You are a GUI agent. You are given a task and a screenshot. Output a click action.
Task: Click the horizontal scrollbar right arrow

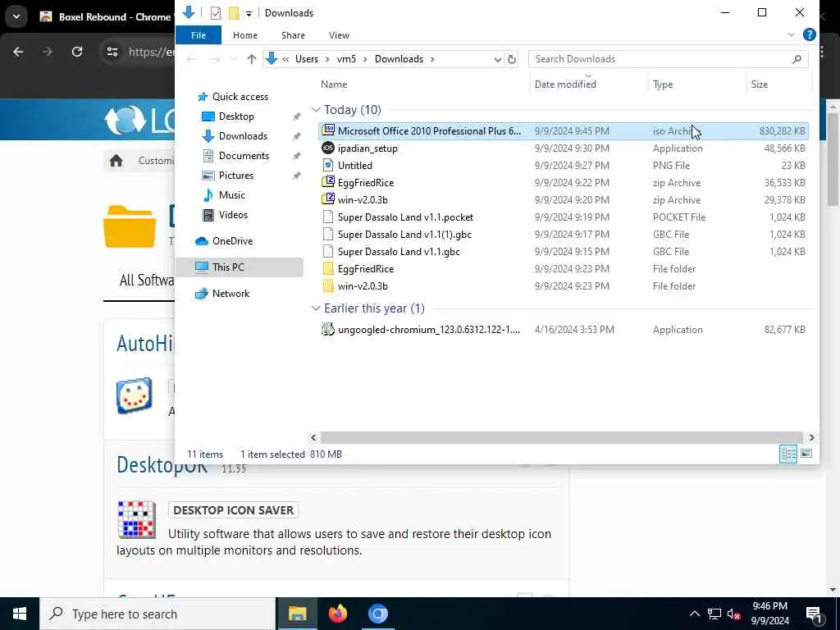click(811, 438)
